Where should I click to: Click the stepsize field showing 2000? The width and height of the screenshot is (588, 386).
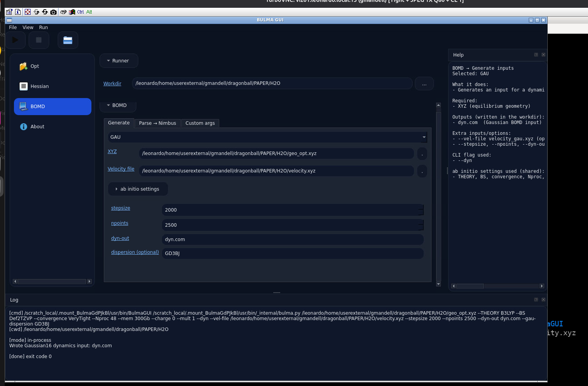click(292, 210)
